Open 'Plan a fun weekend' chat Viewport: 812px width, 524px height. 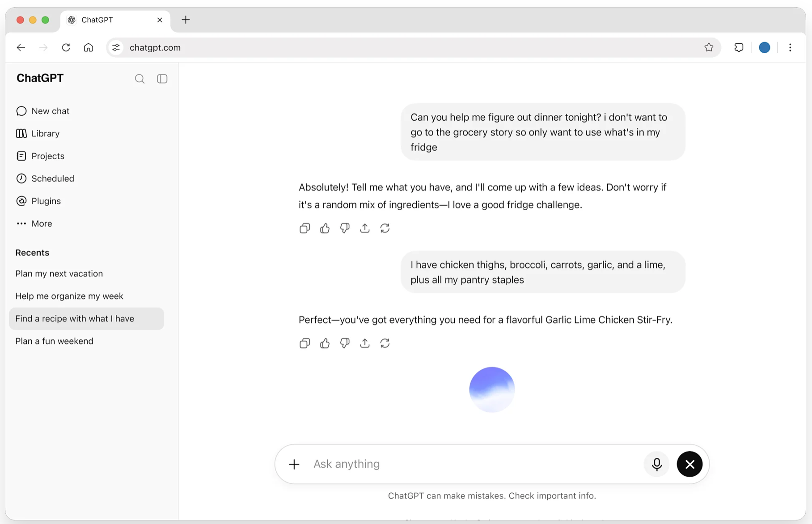point(55,341)
